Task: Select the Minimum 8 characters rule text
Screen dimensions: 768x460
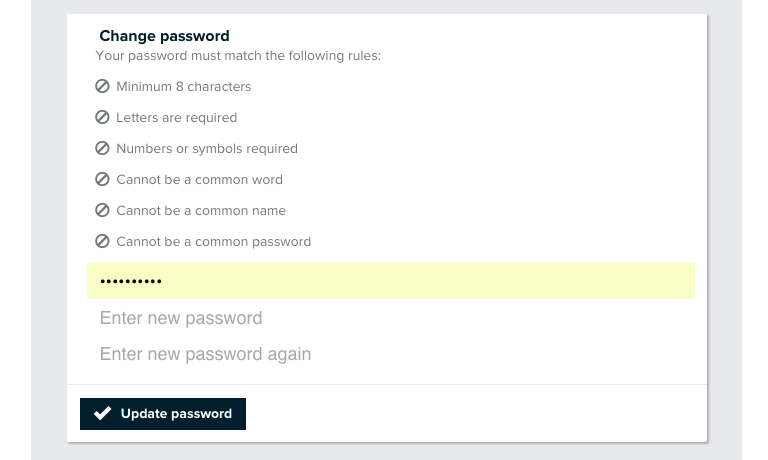Action: pos(184,87)
